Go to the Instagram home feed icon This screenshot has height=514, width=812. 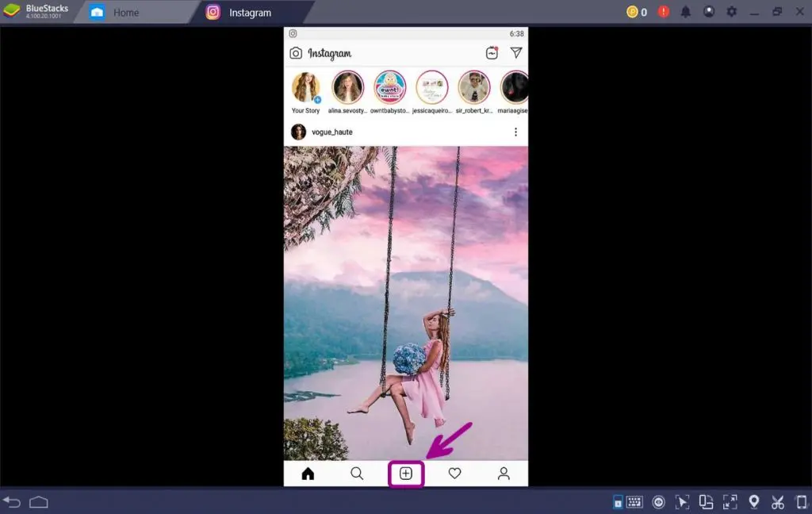coord(308,474)
